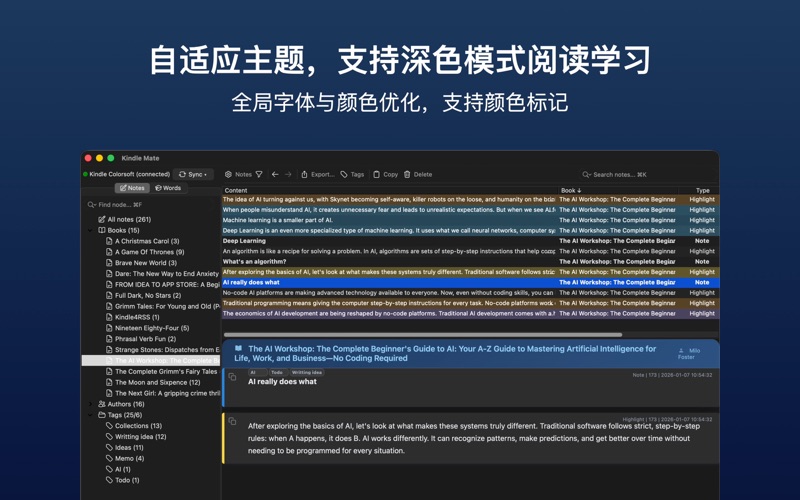This screenshot has width=800, height=500.
Task: Open Tags from the toolbar
Action: point(352,175)
